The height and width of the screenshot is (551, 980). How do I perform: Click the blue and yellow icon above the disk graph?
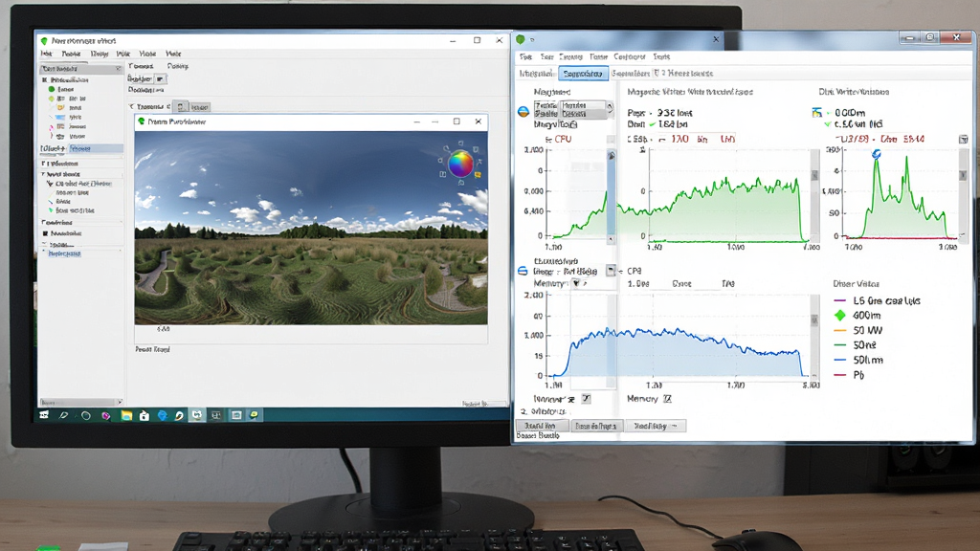[816, 113]
